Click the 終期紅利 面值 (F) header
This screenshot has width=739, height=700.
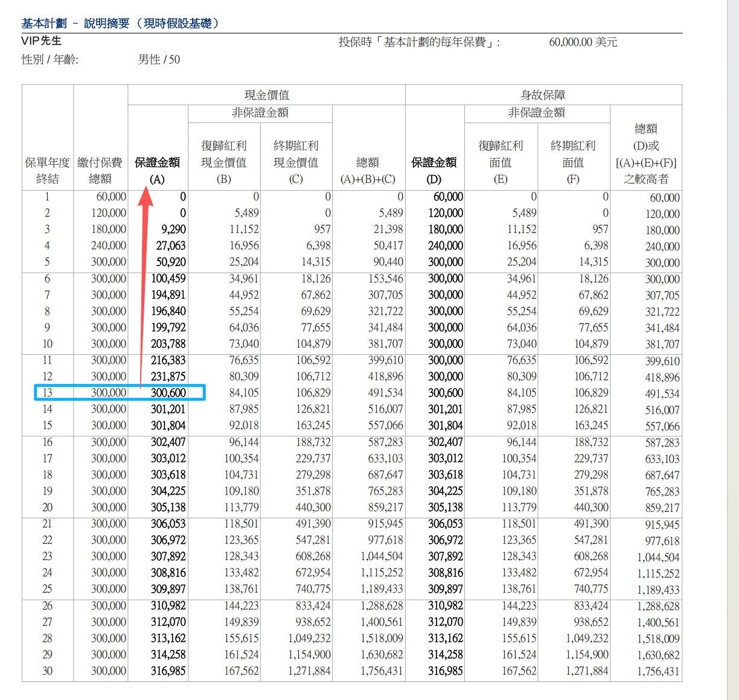(x=573, y=162)
